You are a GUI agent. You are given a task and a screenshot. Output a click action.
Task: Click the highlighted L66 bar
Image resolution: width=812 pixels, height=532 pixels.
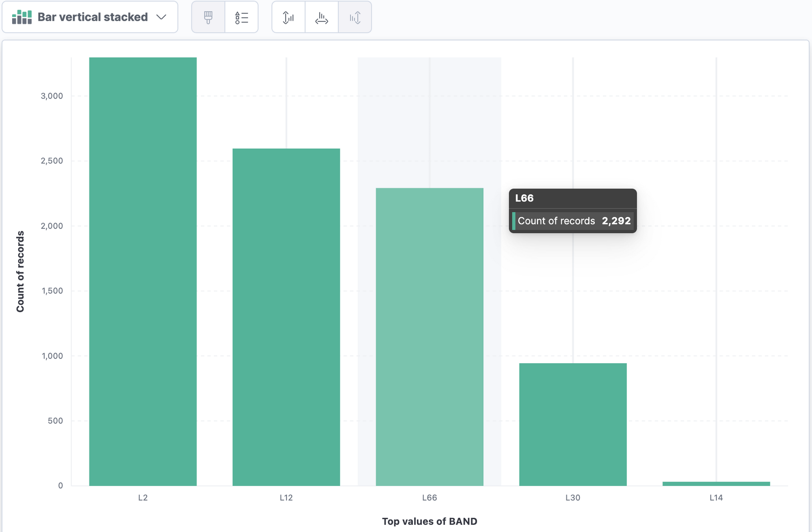[x=430, y=337]
